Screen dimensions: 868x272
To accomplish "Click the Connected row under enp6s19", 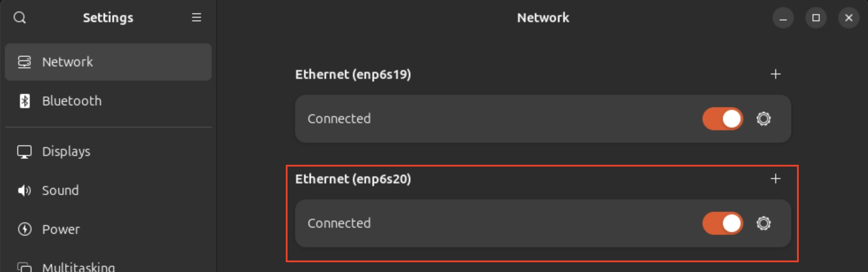I will pyautogui.click(x=488, y=119).
